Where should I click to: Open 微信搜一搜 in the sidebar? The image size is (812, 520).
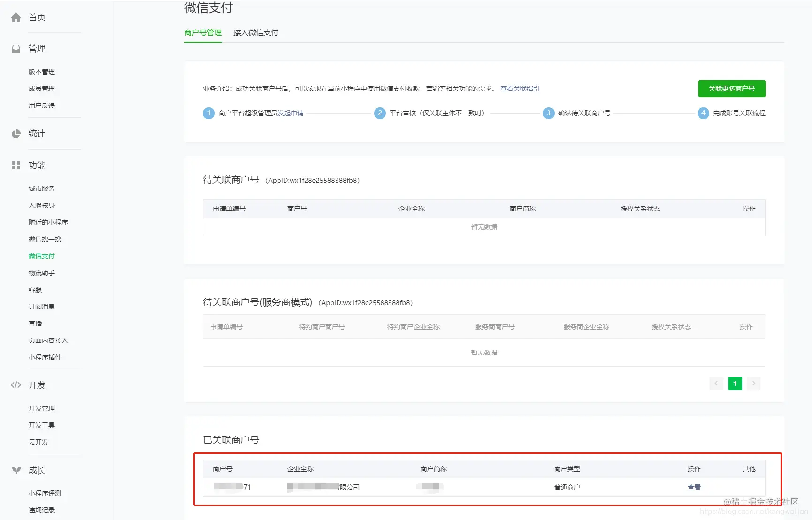click(x=45, y=239)
